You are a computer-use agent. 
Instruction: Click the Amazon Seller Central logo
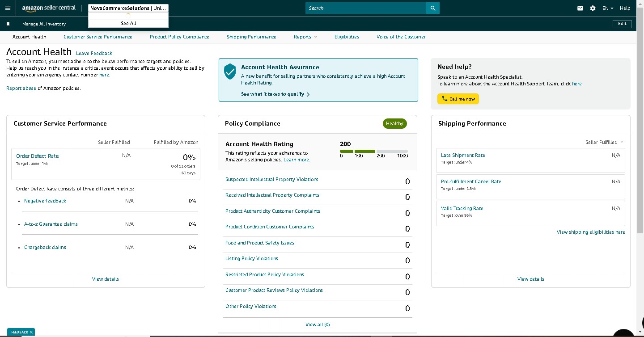[49, 8]
